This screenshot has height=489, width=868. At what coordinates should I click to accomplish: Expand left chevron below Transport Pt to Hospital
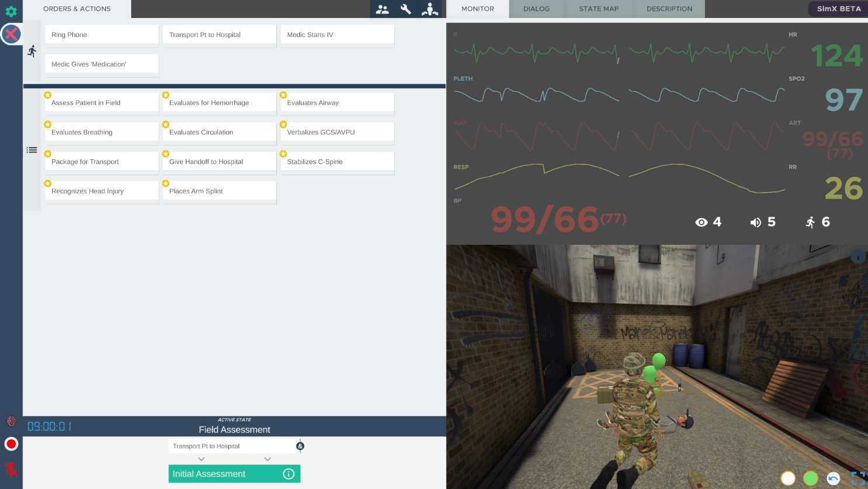tap(202, 459)
